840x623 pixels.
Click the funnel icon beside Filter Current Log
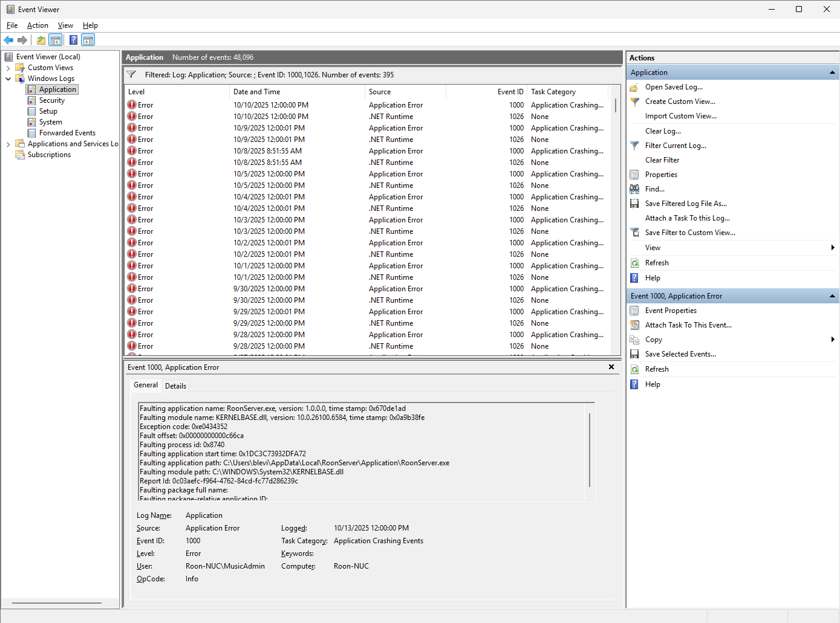[x=634, y=146]
